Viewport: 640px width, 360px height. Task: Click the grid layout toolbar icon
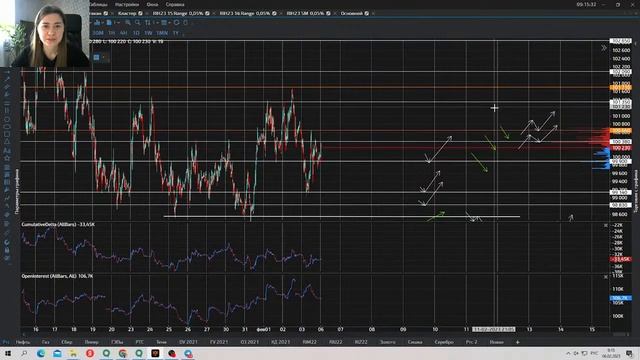pyautogui.click(x=164, y=23)
